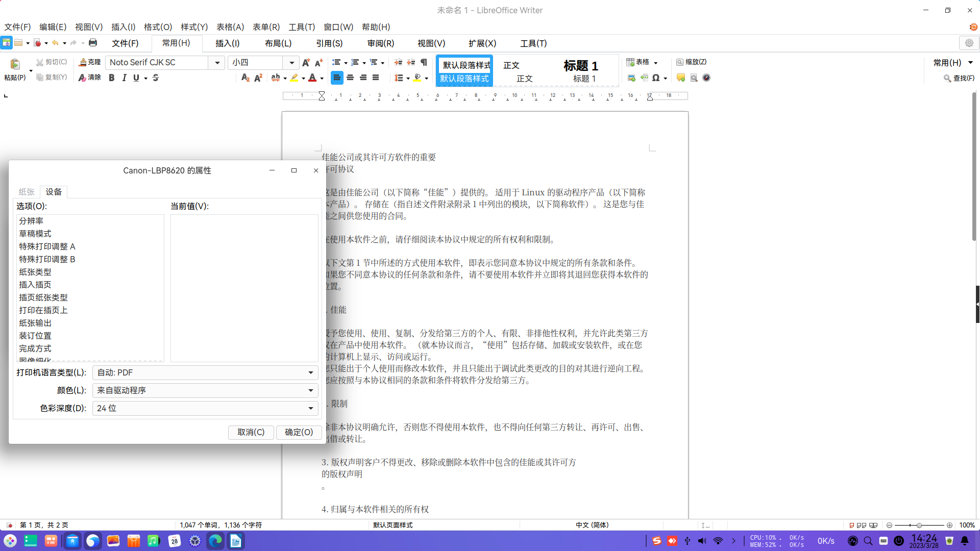Toggle italic formatting
The width and height of the screenshot is (980, 551).
coord(124,78)
